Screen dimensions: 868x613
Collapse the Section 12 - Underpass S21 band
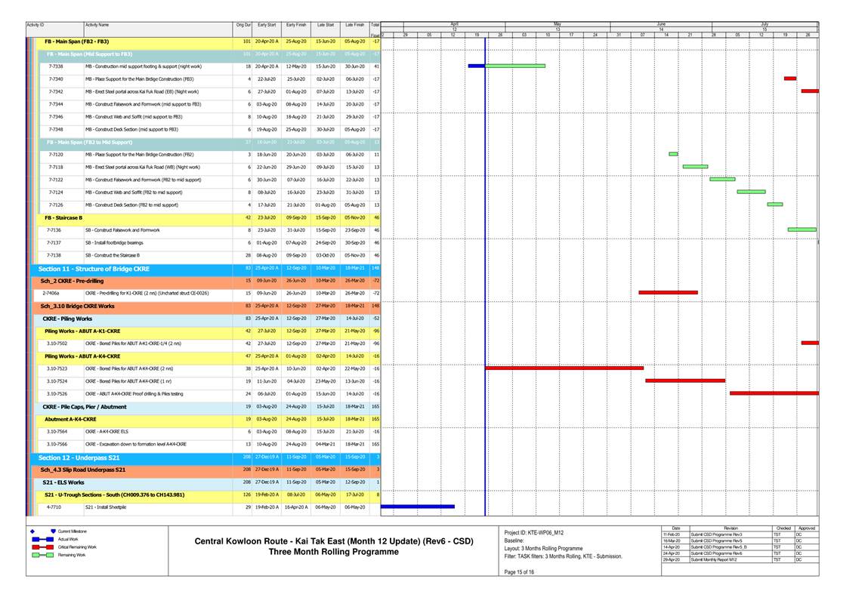[x=79, y=457]
